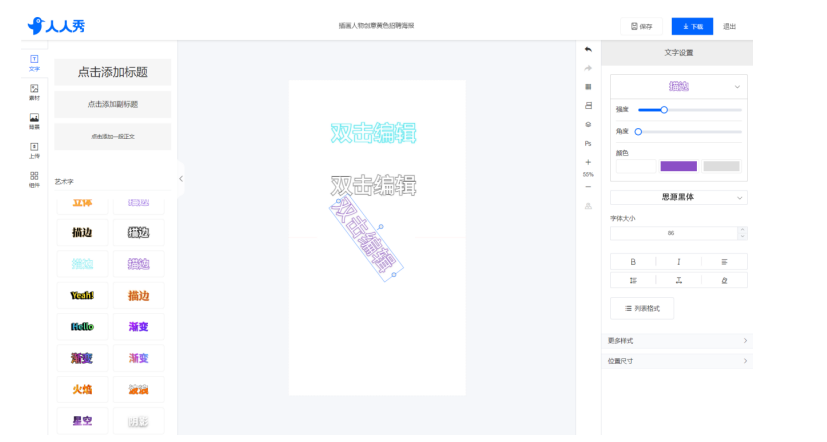Click the 退出 exit link
The width and height of the screenshot is (827, 442).
click(729, 26)
